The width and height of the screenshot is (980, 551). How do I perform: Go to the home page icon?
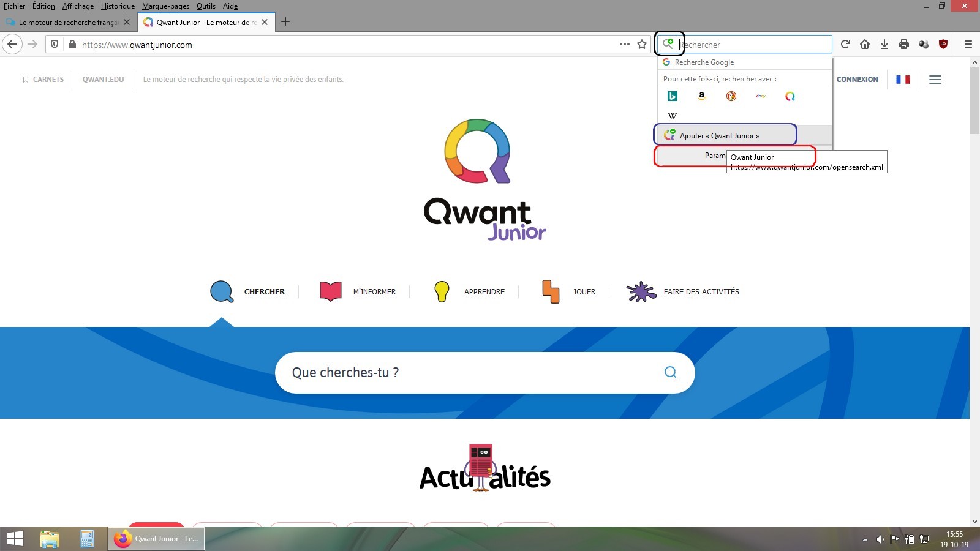[865, 44]
